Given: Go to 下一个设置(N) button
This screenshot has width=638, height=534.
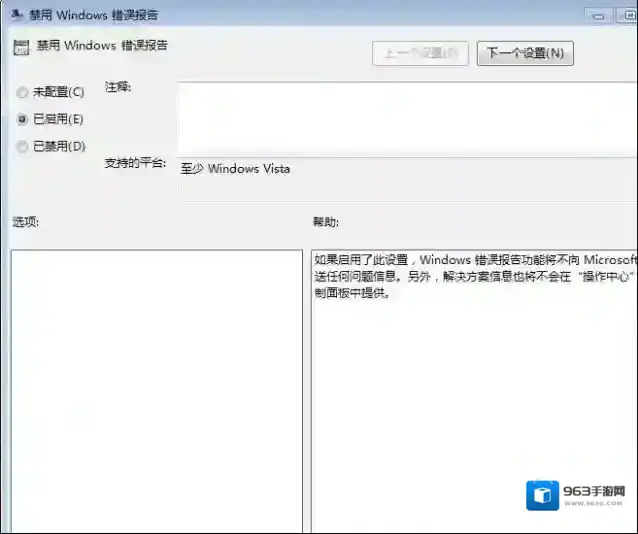Looking at the screenshot, I should [x=525, y=53].
